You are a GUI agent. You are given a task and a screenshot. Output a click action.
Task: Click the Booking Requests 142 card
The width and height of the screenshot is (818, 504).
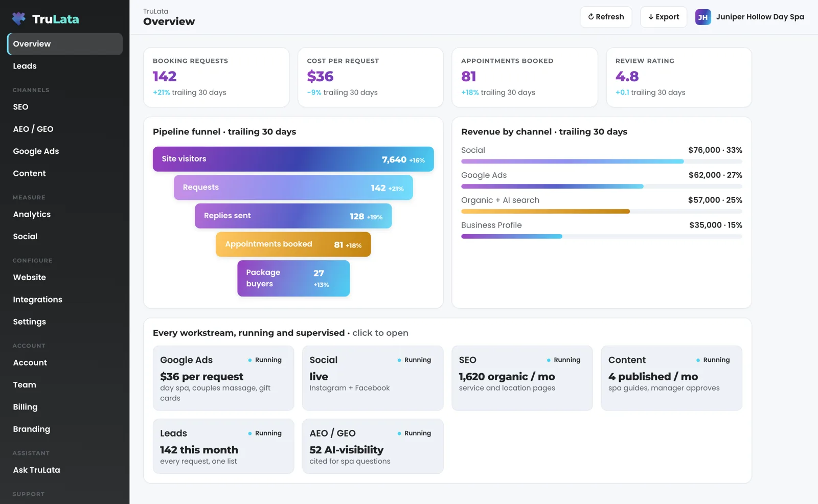click(216, 77)
